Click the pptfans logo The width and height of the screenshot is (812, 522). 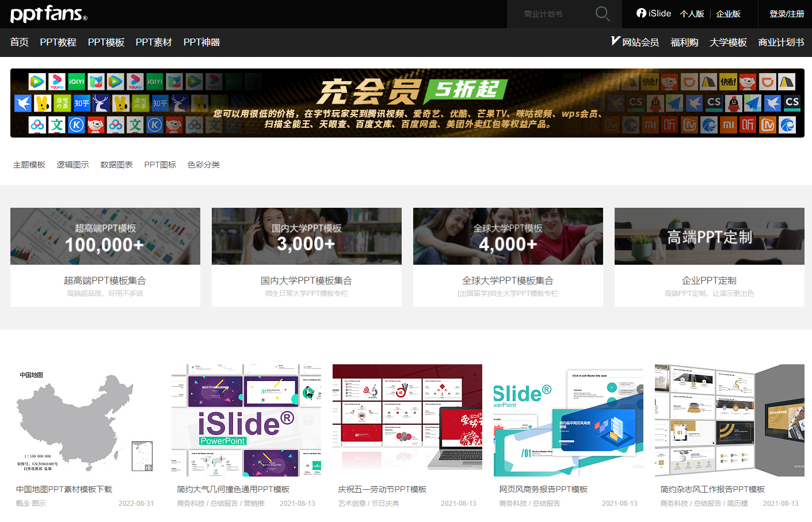coord(48,14)
